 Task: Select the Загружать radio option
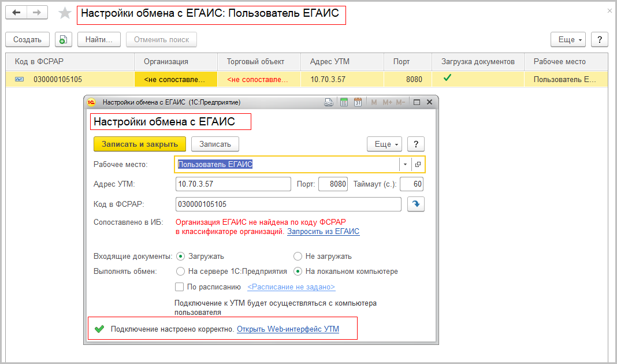click(x=181, y=256)
